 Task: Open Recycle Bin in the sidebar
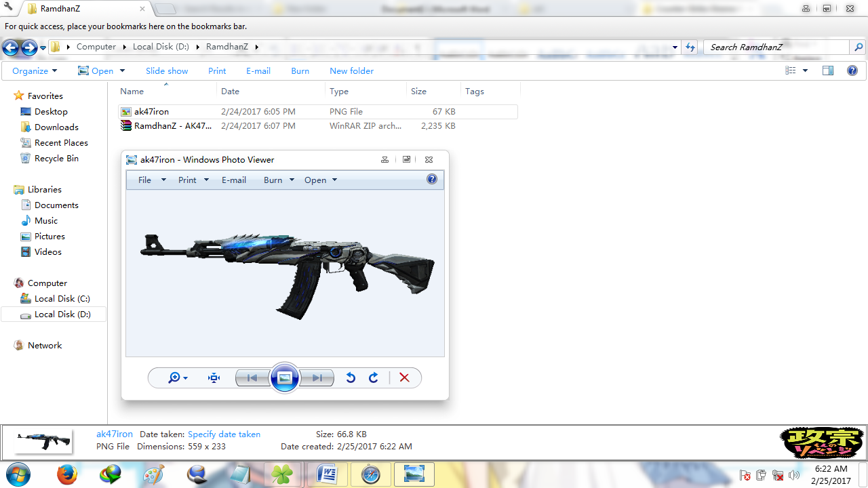(56, 159)
